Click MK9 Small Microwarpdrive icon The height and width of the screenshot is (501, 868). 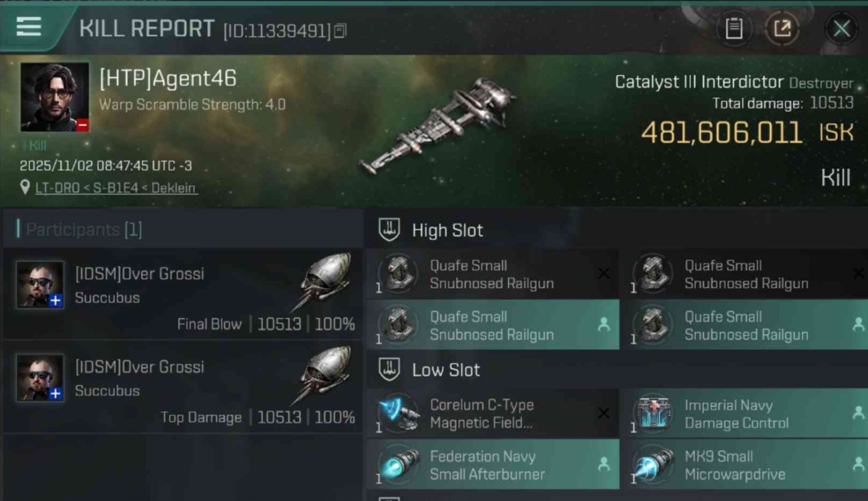652,466
